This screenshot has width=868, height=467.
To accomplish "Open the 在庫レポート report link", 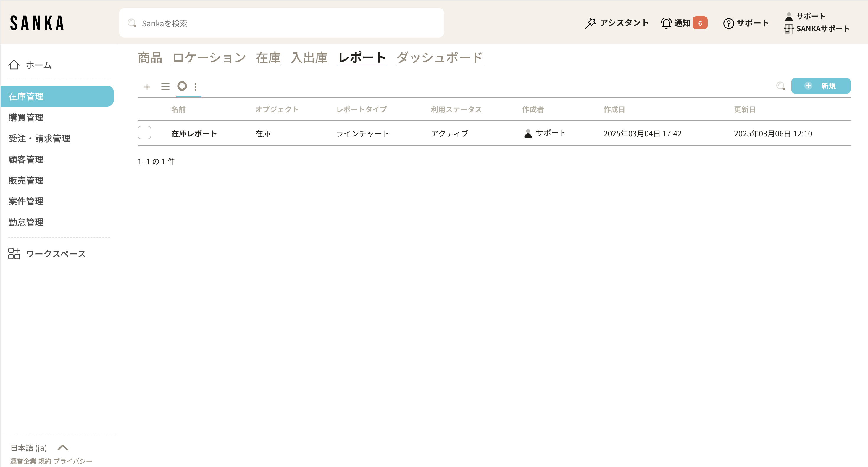I will 194,133.
